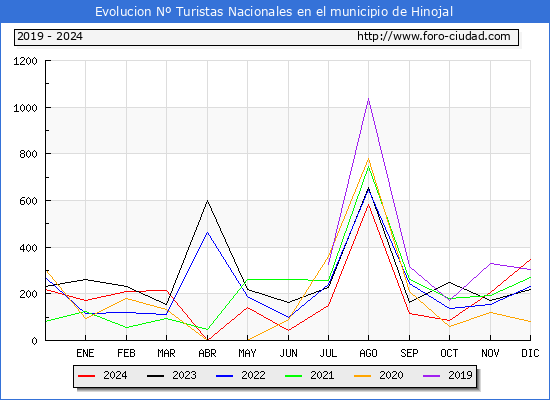Click the purple 2019 peak at AGO

pyautogui.click(x=368, y=99)
